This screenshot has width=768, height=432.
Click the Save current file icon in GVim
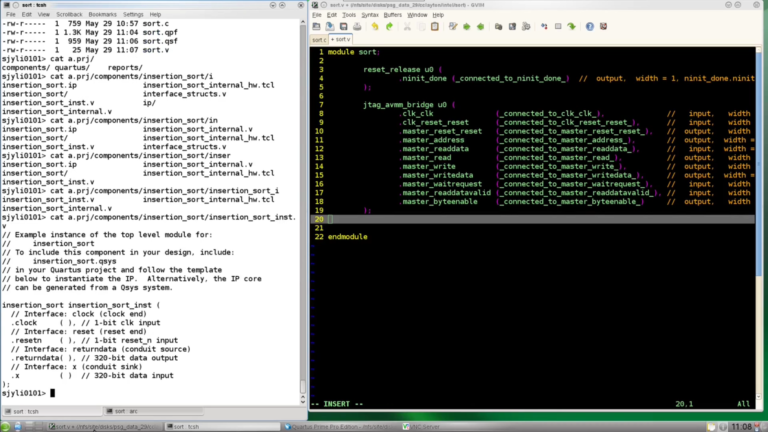pos(330,26)
